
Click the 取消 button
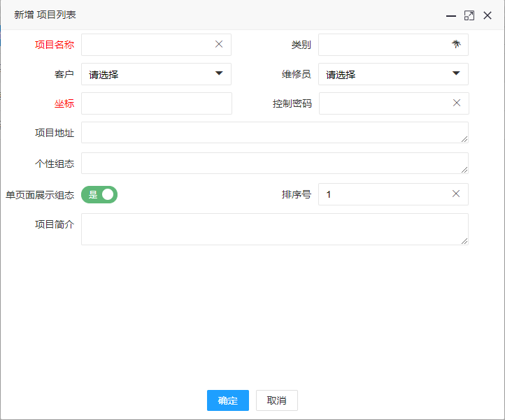point(277,400)
